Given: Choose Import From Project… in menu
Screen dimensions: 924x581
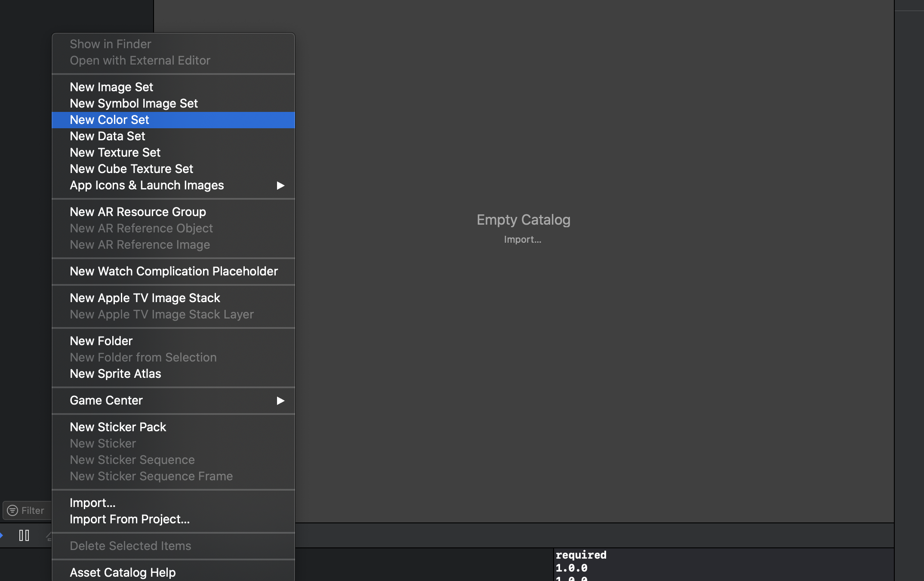Looking at the screenshot, I should (x=129, y=519).
